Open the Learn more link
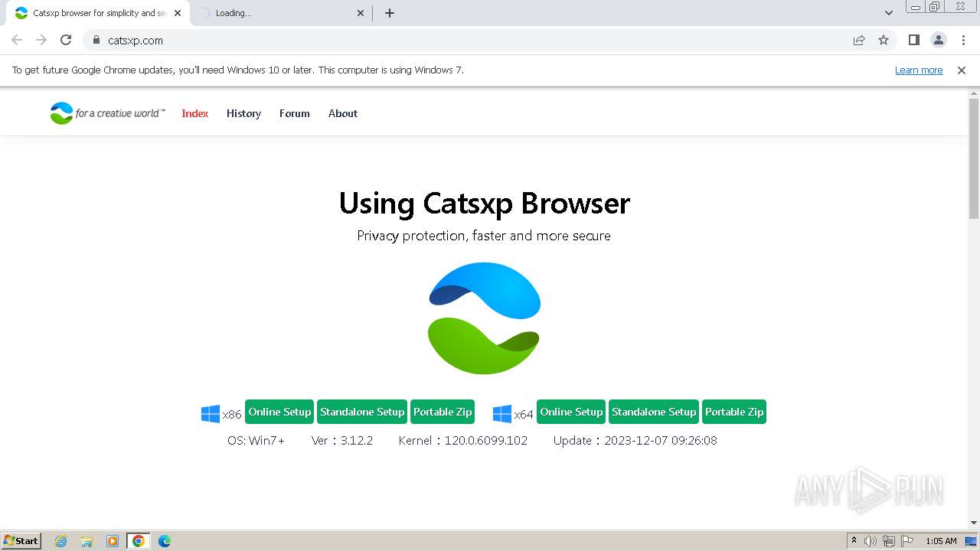Image resolution: width=980 pixels, height=551 pixels. click(x=919, y=70)
